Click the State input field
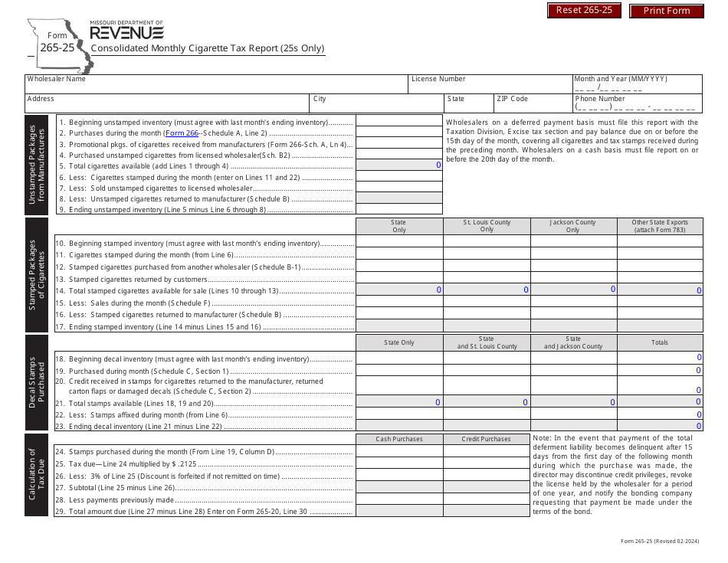 point(467,103)
